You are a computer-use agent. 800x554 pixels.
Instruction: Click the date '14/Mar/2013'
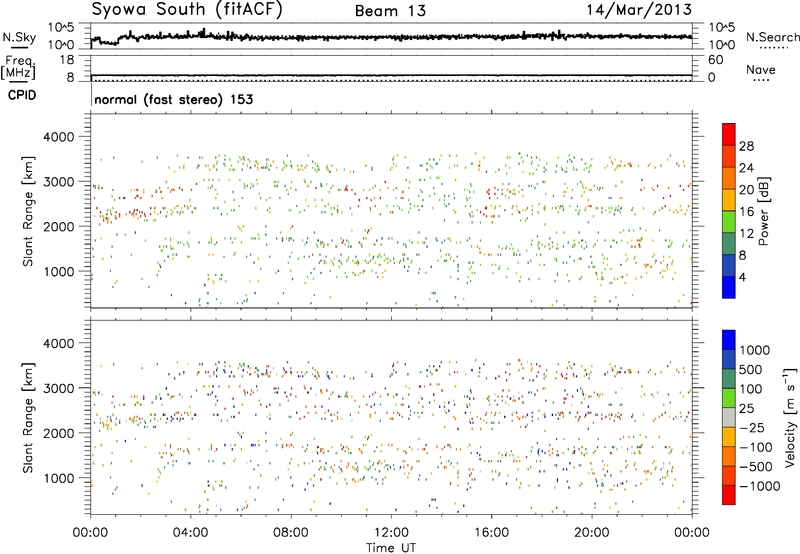639,10
